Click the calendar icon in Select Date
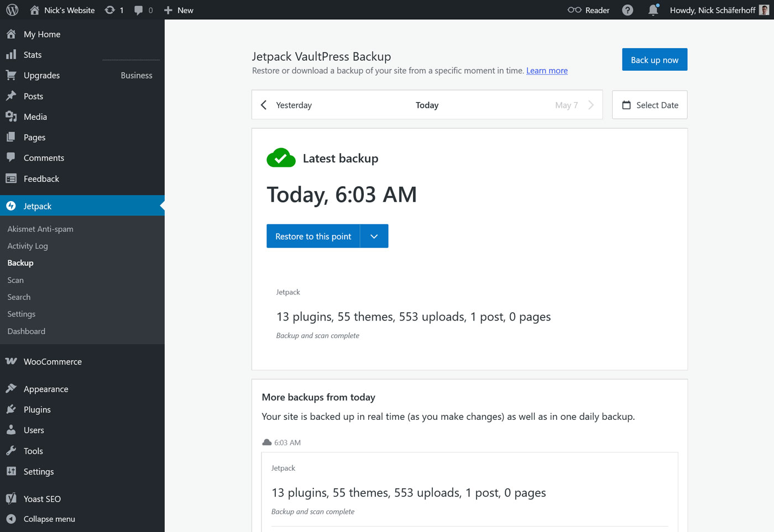 [626, 105]
